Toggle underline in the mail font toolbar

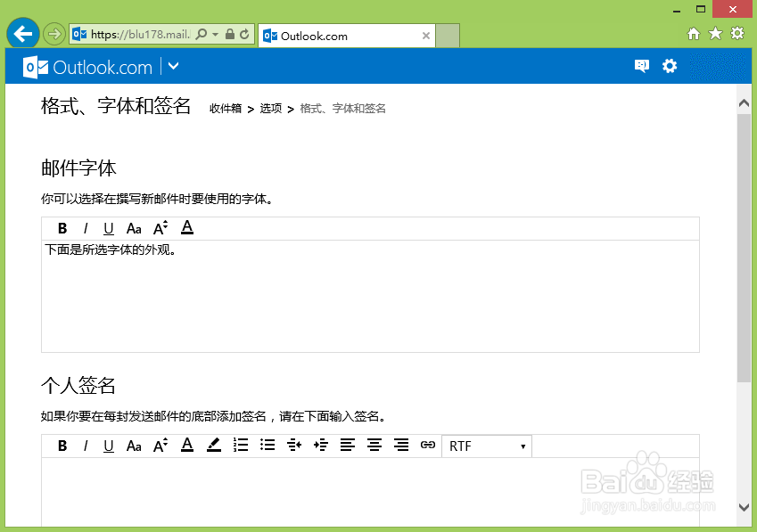point(109,228)
